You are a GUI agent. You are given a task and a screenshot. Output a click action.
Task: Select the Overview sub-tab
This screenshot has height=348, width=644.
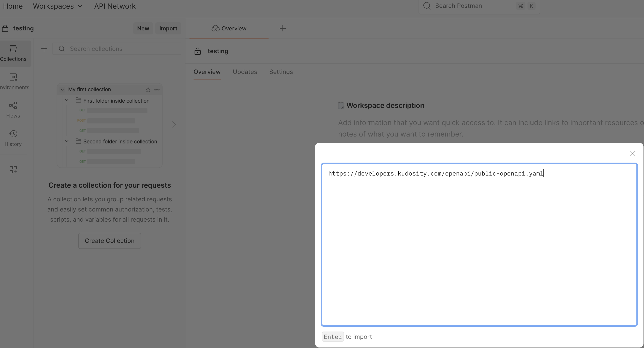pos(207,72)
